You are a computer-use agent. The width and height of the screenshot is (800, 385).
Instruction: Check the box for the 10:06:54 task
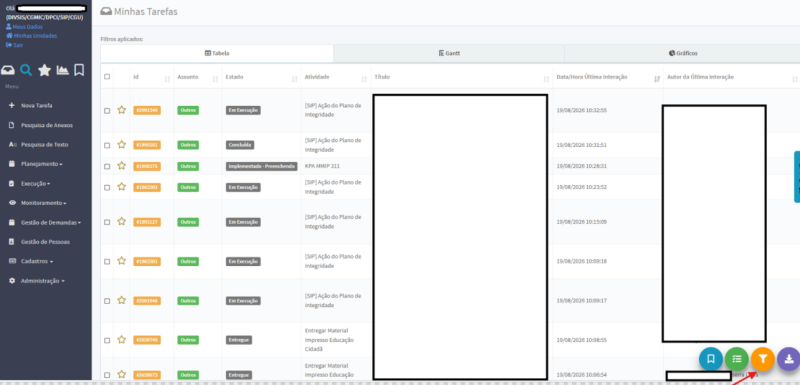click(x=107, y=375)
